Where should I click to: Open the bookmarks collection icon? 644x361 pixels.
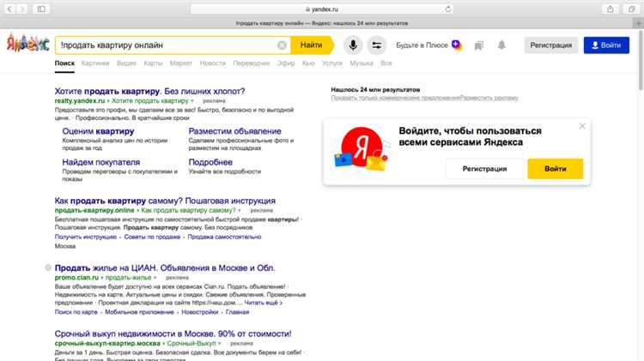[x=479, y=45]
